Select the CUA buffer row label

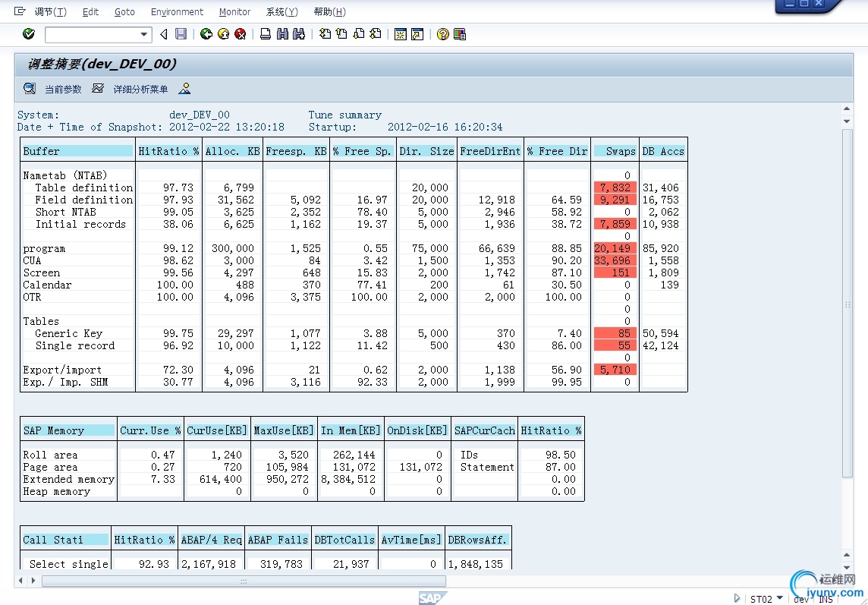coord(32,260)
